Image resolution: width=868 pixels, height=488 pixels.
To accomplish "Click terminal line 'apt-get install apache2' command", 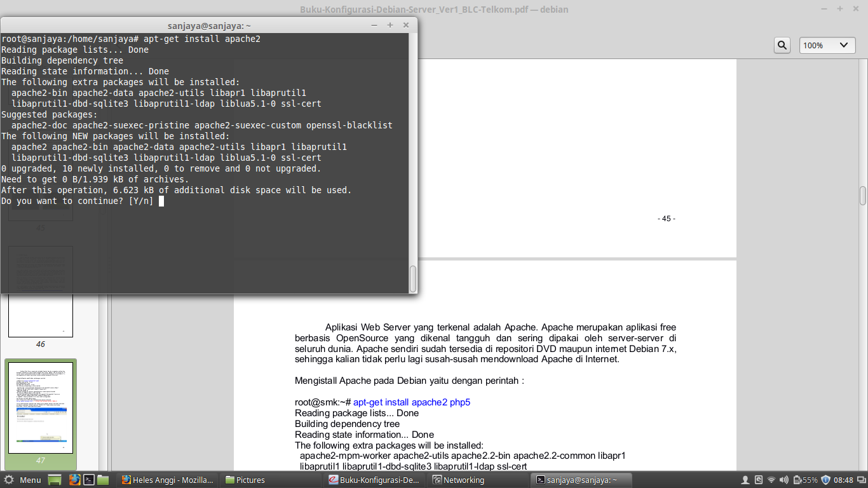I will (x=202, y=39).
